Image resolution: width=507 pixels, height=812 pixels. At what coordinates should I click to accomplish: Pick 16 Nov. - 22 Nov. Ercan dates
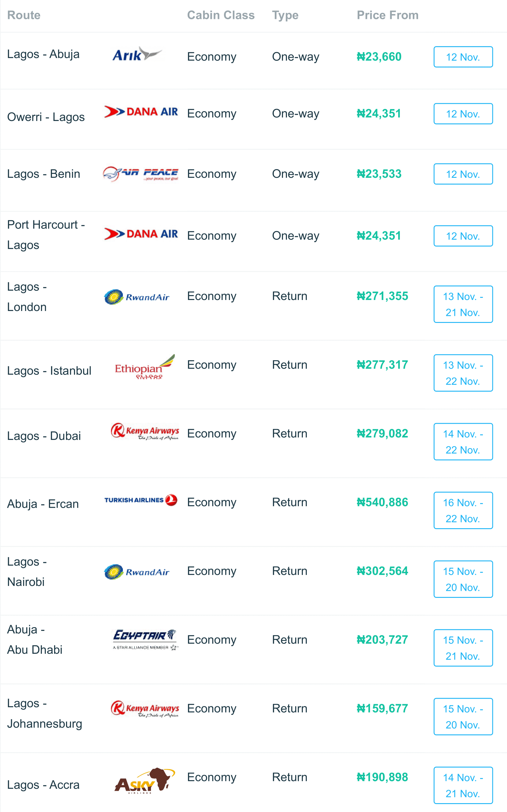coord(463,510)
